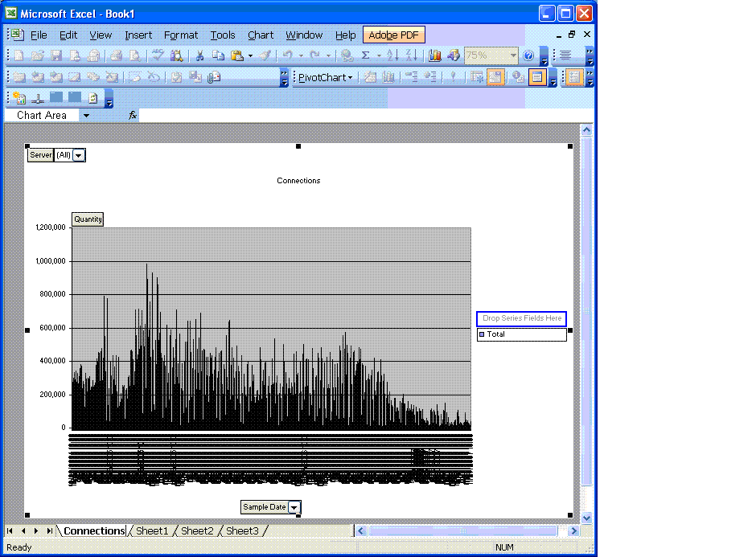Click the Total legend entry swatch
Viewport: 756px width, 557px height.
click(482, 334)
